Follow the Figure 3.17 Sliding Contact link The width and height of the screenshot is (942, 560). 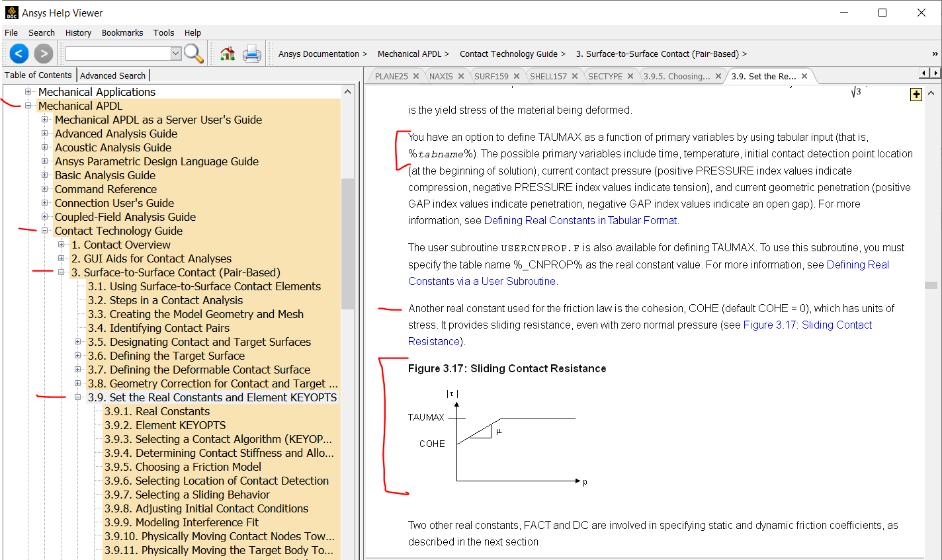(x=808, y=325)
